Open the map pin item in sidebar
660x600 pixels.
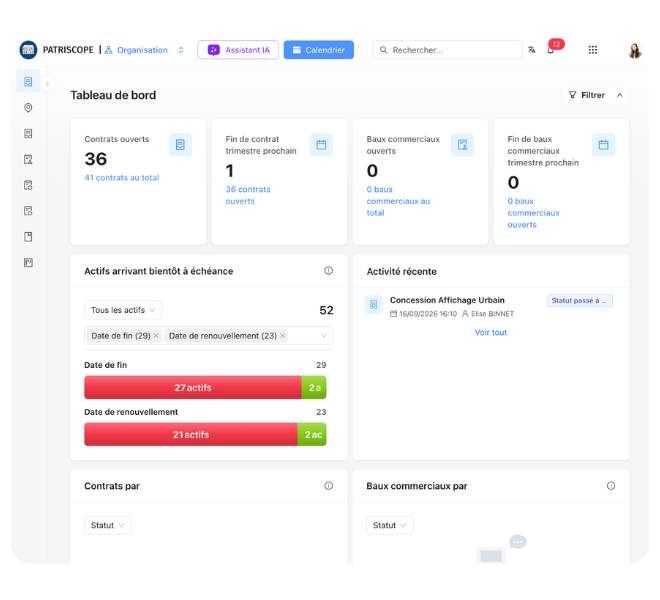point(28,108)
